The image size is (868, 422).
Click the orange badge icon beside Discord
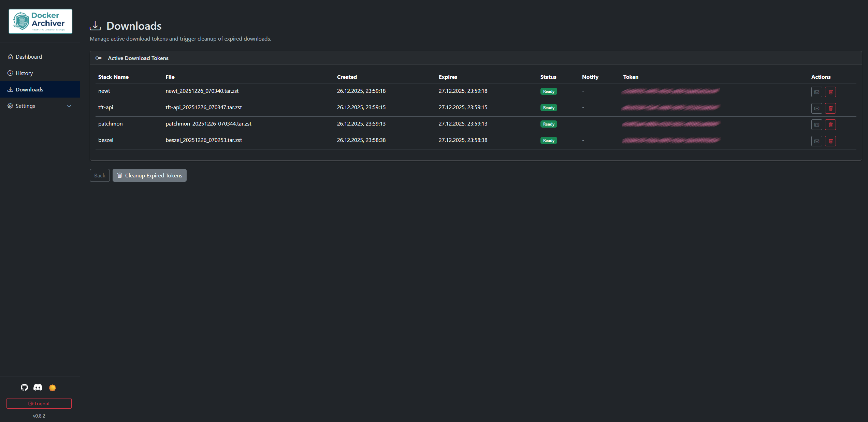52,388
